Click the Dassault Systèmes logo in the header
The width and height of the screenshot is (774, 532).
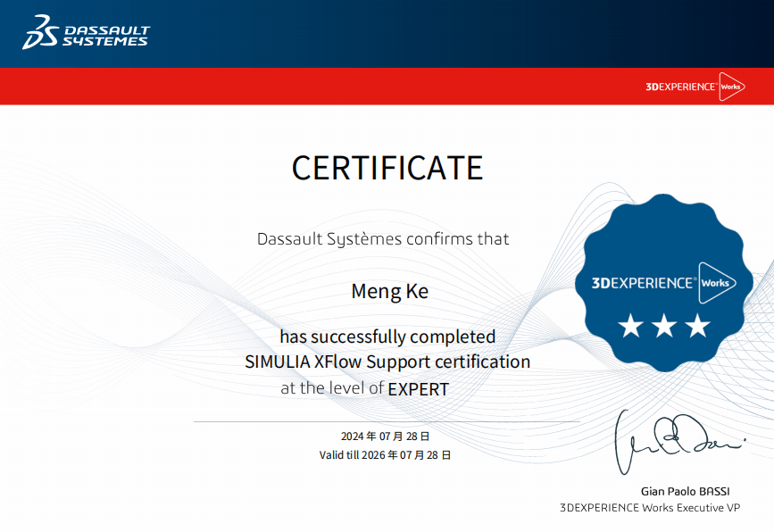point(86,32)
